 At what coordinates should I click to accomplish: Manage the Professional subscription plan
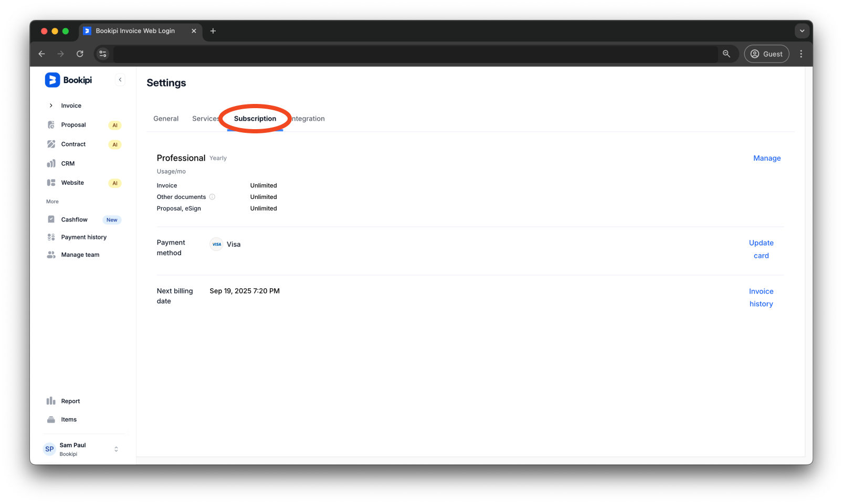[767, 157]
